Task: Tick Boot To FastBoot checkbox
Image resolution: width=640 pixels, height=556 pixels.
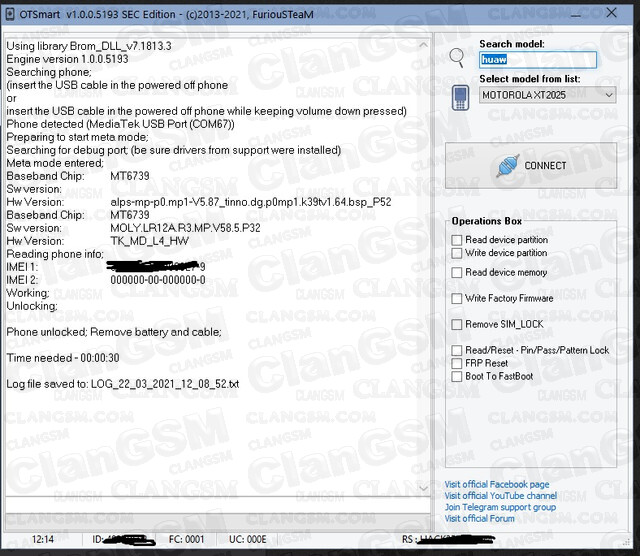Action: click(x=457, y=376)
